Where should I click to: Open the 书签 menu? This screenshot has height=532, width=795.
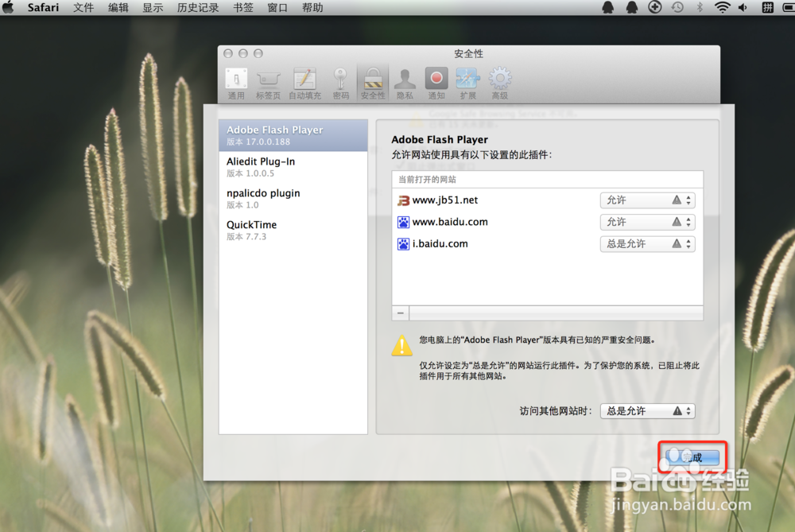click(x=242, y=8)
